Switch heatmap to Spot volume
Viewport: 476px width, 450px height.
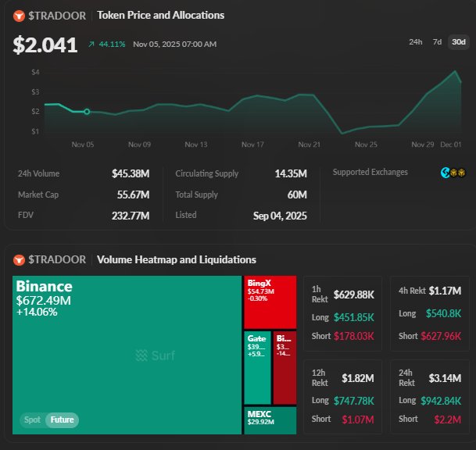32,420
